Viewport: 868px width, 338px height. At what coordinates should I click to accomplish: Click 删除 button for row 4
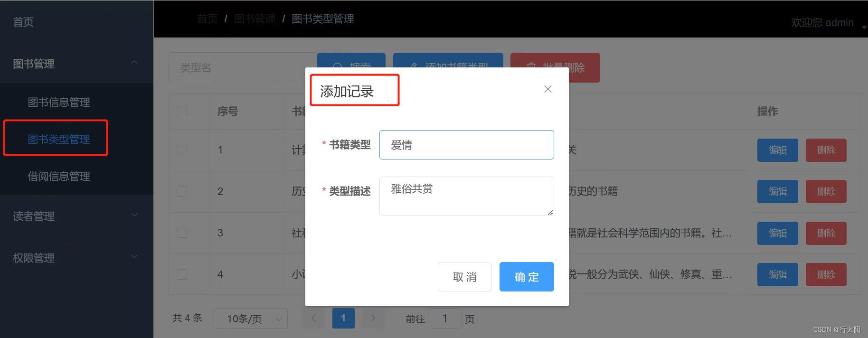[x=826, y=274]
